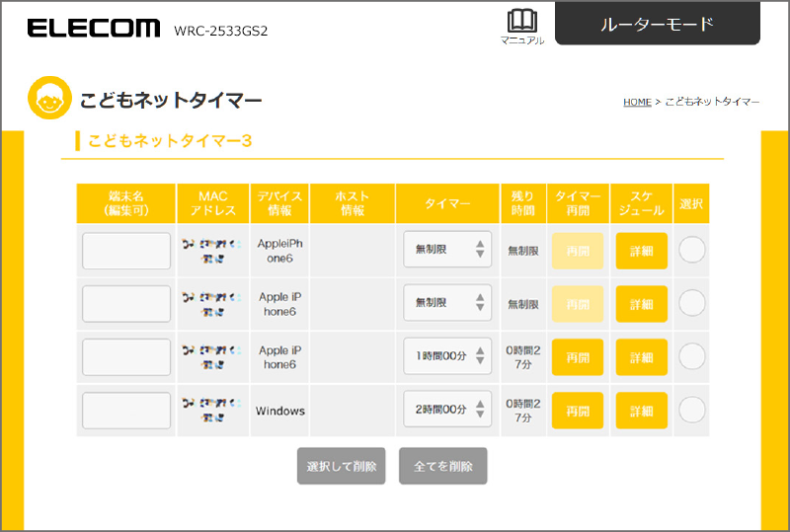Image resolution: width=790 pixels, height=532 pixels.
Task: Click the 残り時間 column header
Action: (x=523, y=203)
